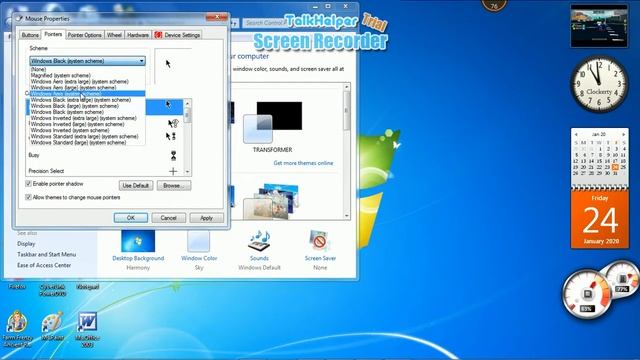Open Farm Frenzy desktop shortcut
This screenshot has height=360, width=640.
[x=17, y=329]
